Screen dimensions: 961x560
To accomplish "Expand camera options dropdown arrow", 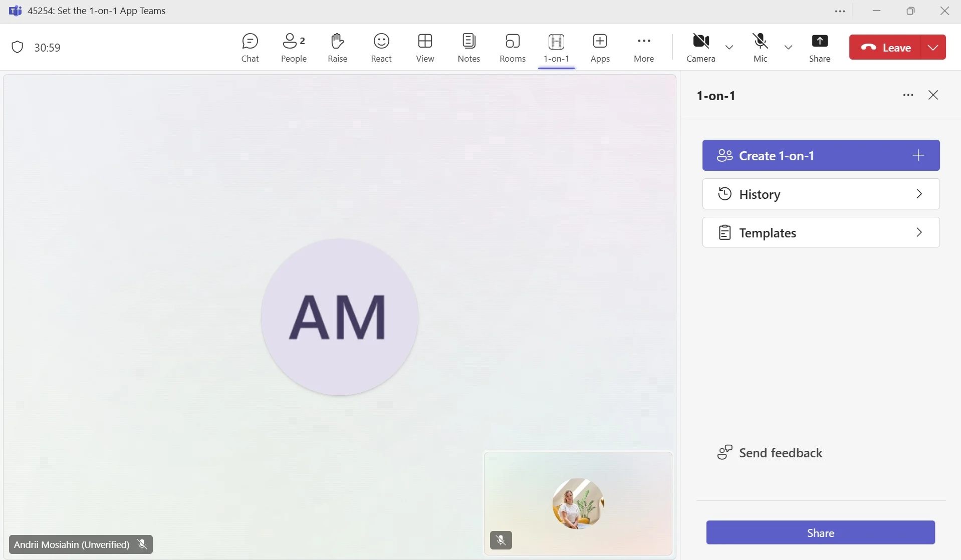I will (x=729, y=48).
